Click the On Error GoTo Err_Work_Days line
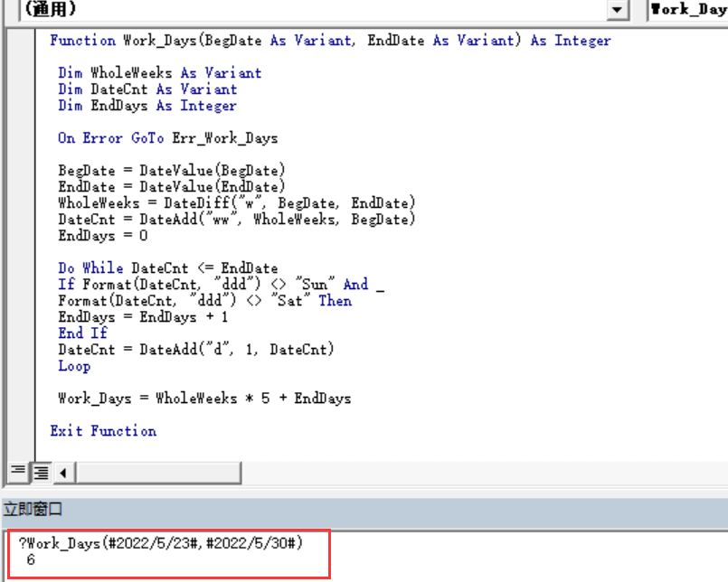Screen dimensions: 728x582 (x=167, y=138)
